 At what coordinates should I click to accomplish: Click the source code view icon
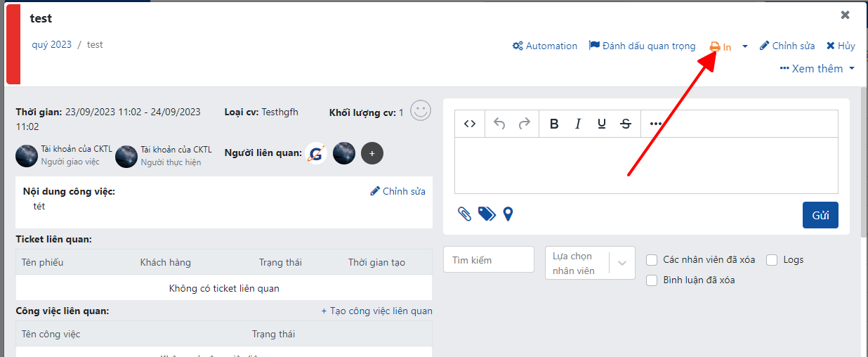tap(470, 124)
